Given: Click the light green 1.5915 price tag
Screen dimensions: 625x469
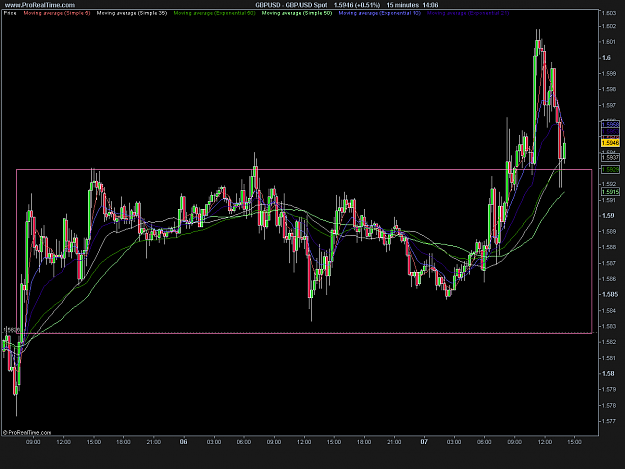Looking at the screenshot, I should (610, 192).
